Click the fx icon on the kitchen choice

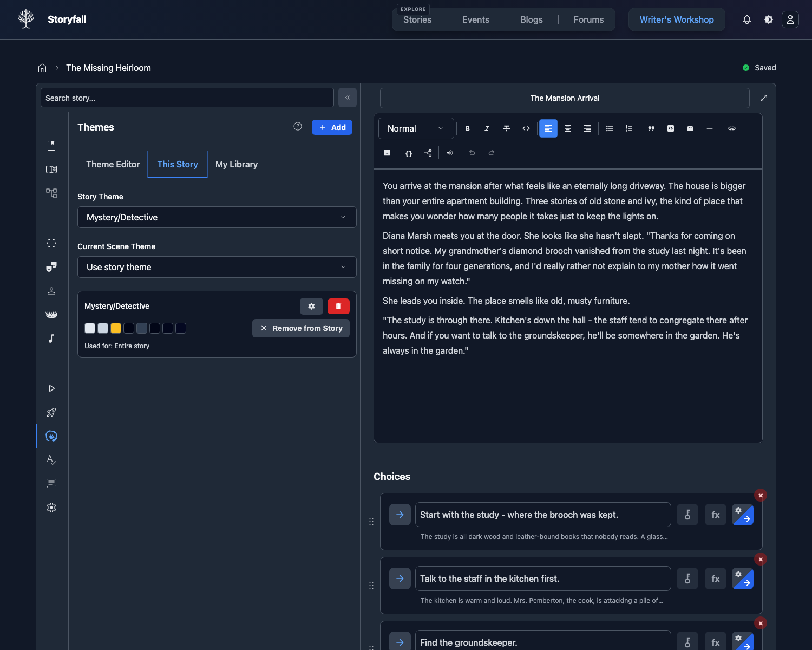click(x=715, y=578)
